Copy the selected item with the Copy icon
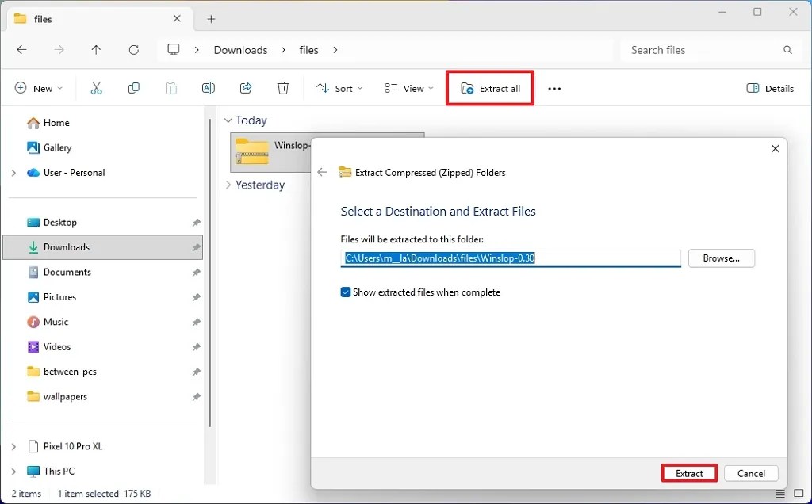 pos(133,88)
